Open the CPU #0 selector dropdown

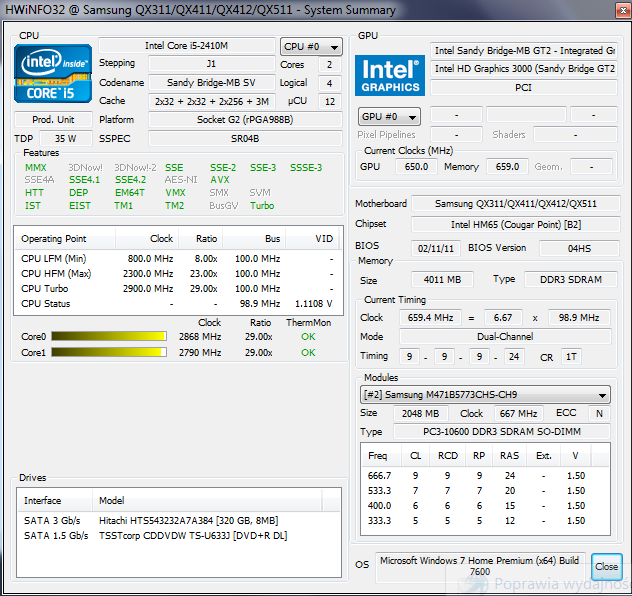[311, 47]
